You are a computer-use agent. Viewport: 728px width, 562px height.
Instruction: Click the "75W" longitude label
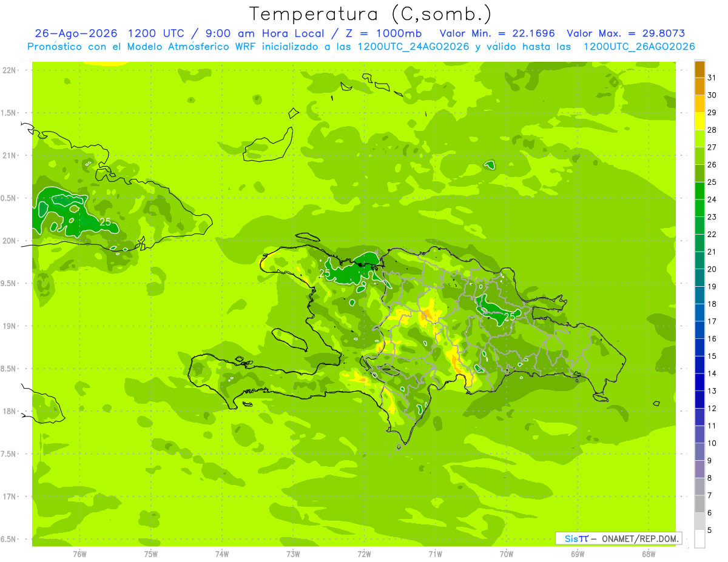151,555
